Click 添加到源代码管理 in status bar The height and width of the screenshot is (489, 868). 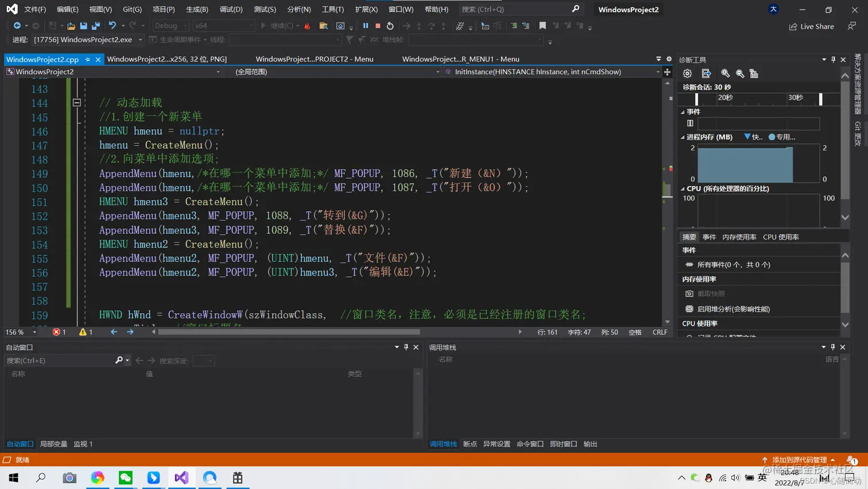pos(799,460)
